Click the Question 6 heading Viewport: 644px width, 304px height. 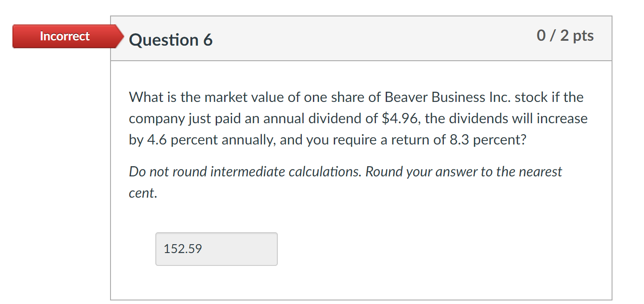[171, 40]
